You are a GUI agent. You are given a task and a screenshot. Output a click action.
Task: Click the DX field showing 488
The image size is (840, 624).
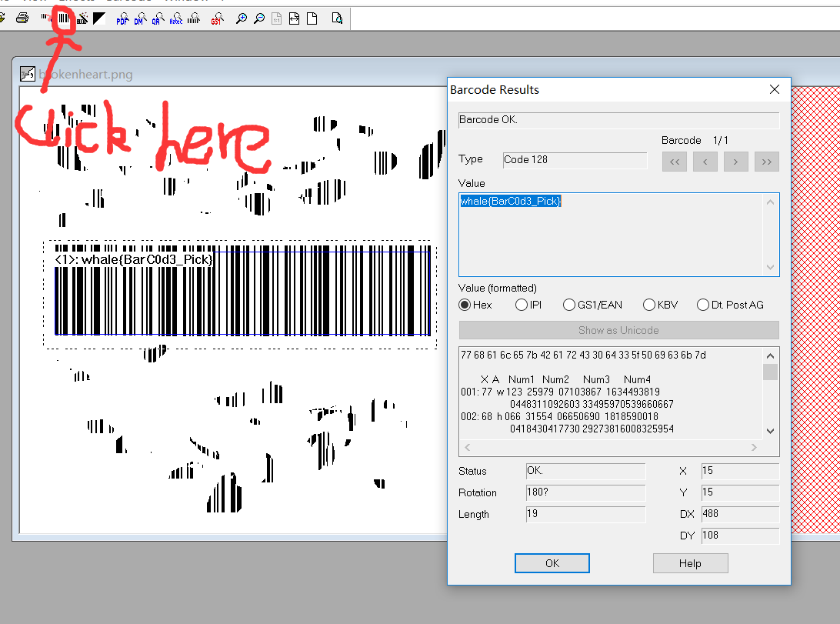(x=740, y=514)
